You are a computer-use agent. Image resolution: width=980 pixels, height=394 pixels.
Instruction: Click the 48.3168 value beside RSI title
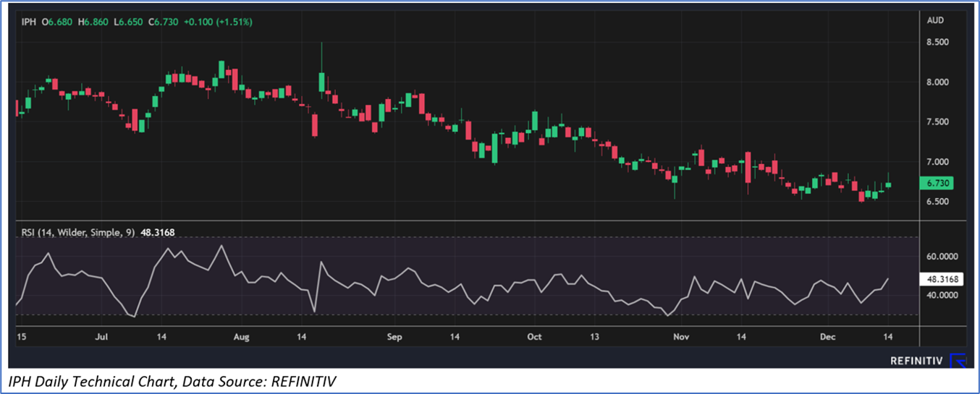tap(157, 233)
